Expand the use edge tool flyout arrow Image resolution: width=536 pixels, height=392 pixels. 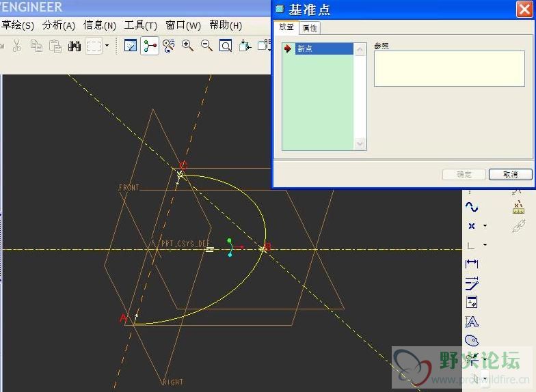[x=485, y=244]
